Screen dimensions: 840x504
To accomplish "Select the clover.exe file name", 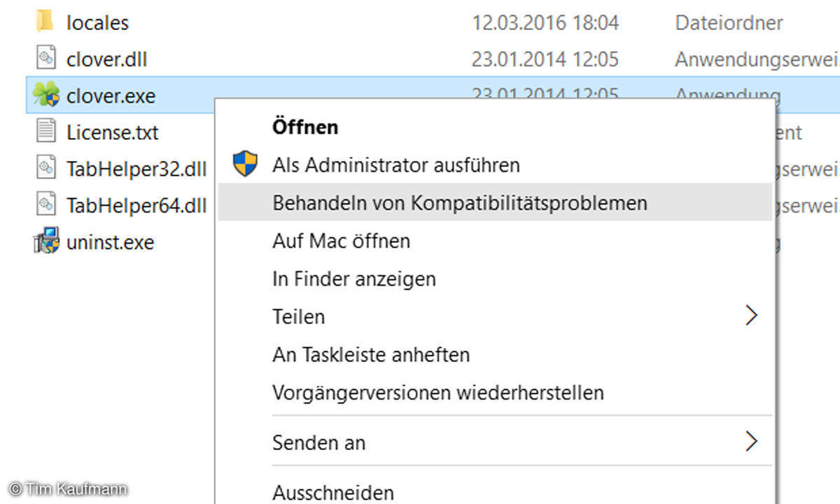I will 111,96.
